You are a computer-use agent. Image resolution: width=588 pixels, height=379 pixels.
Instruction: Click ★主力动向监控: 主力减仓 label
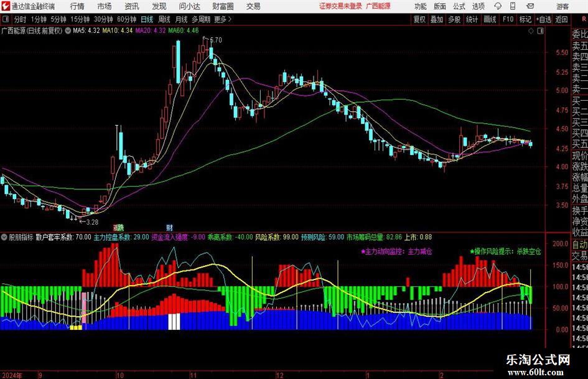[396, 251]
